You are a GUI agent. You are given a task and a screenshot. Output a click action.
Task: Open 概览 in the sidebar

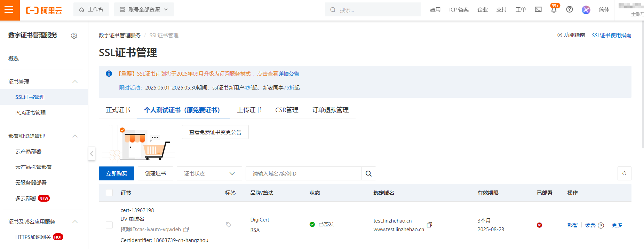click(x=14, y=59)
